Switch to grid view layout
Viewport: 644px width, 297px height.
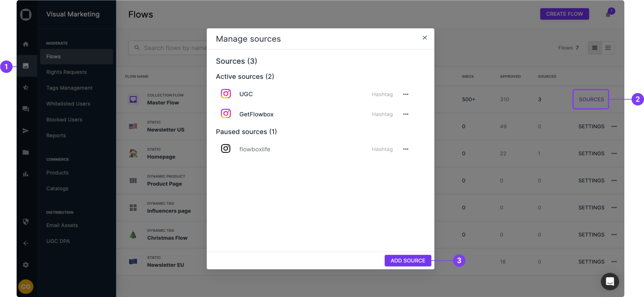608,48
